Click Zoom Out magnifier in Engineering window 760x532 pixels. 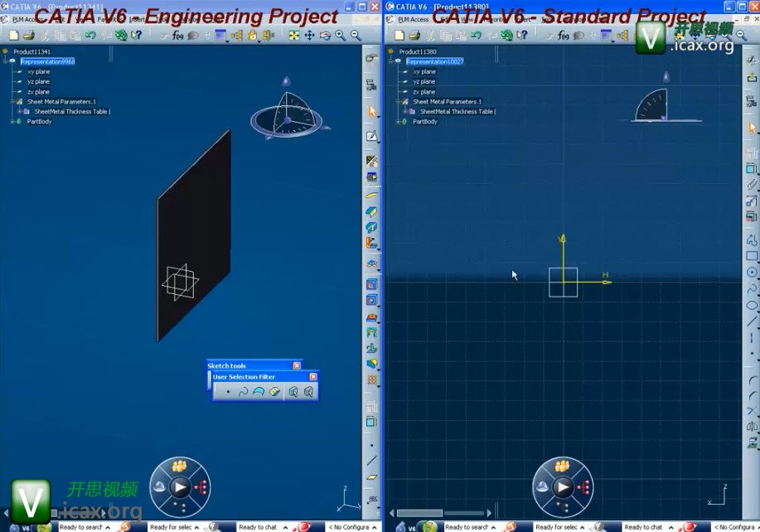pos(356,35)
